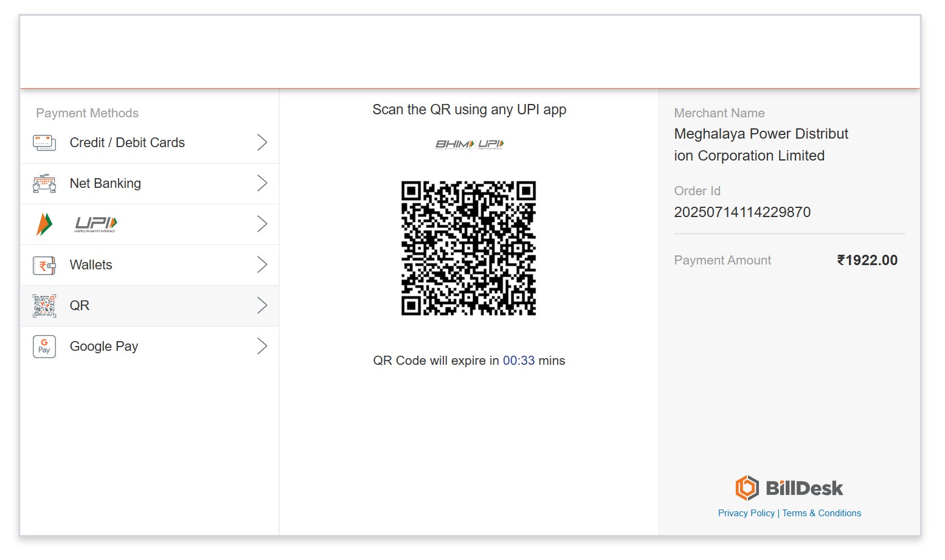Expand the Credit / Debit Cards chevron arrow

[262, 142]
